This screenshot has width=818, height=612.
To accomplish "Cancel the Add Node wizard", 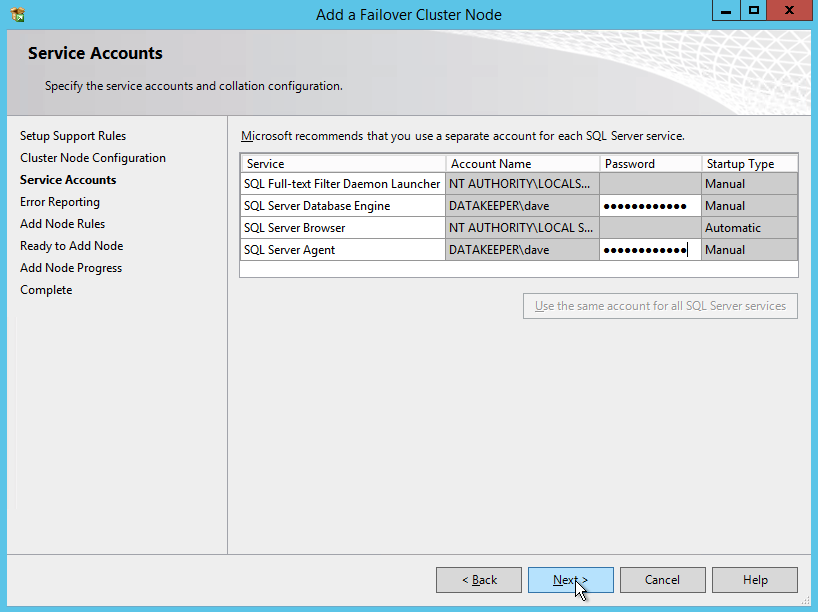I will (662, 580).
